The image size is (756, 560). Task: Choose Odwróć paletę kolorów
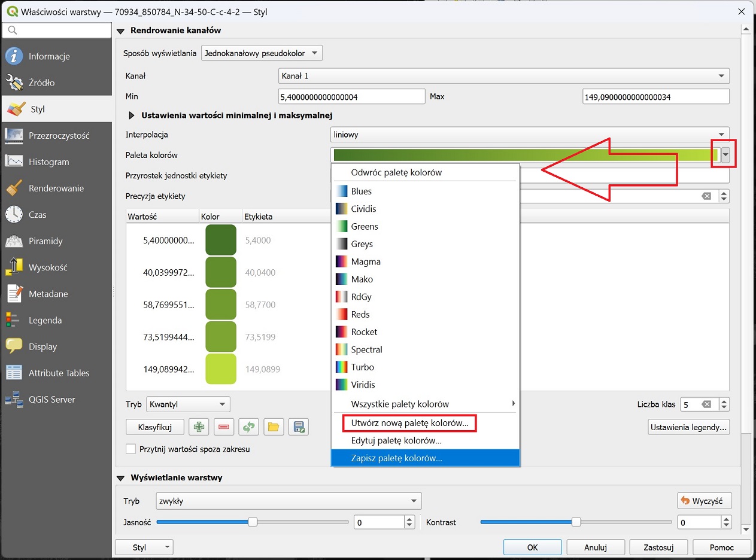425,172
